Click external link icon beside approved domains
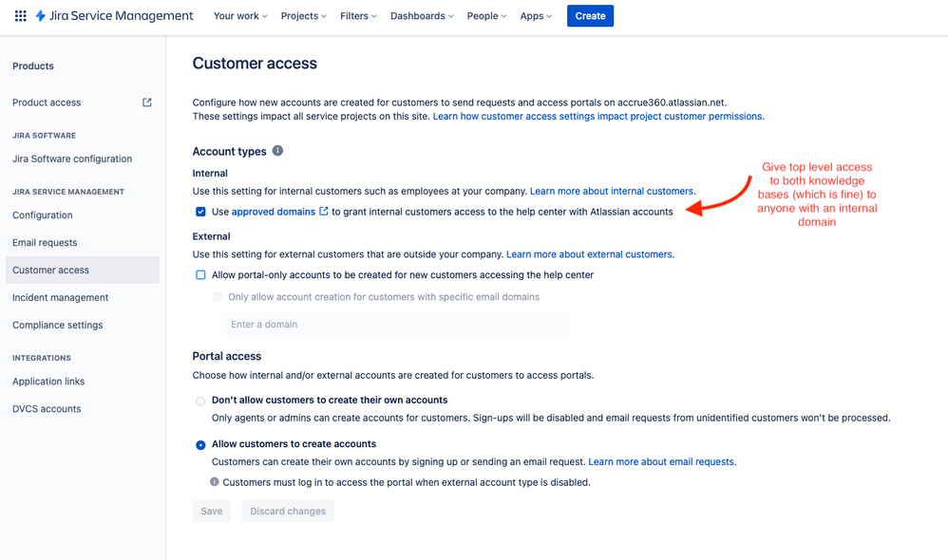 click(x=324, y=211)
